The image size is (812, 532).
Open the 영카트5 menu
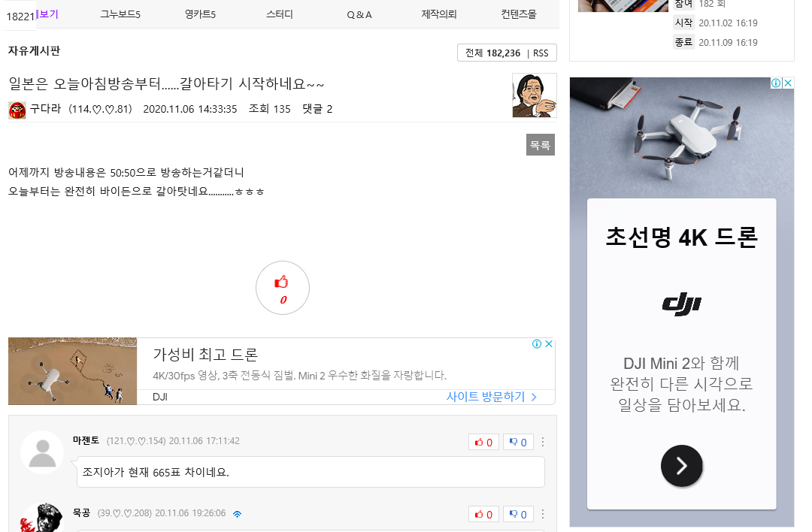tap(200, 14)
